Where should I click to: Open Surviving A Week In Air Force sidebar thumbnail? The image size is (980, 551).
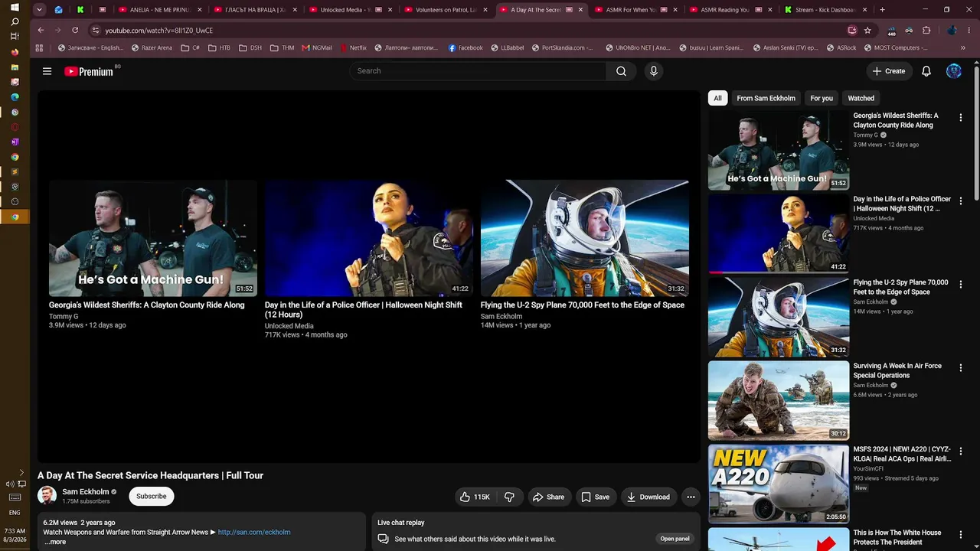click(779, 400)
